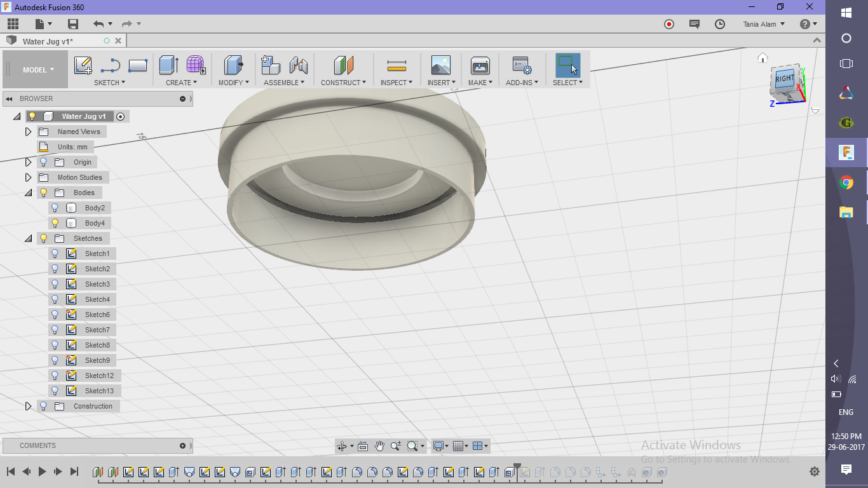
Task: Open the SKETCH menu
Action: [x=109, y=83]
